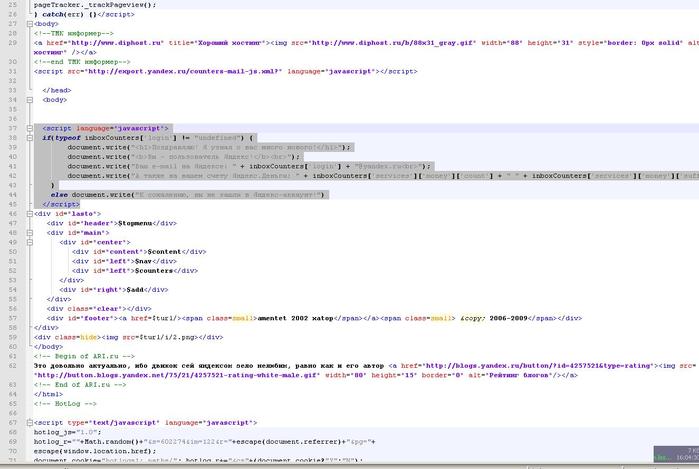Click the else document.write statement on line 44
Screen dimensions: 699x469
pyautogui.click(x=187, y=195)
